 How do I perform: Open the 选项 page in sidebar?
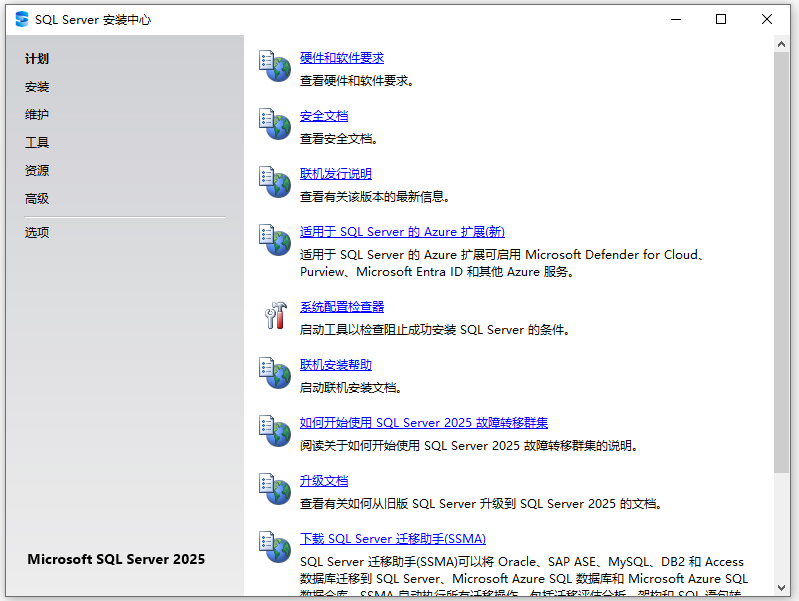coord(37,233)
